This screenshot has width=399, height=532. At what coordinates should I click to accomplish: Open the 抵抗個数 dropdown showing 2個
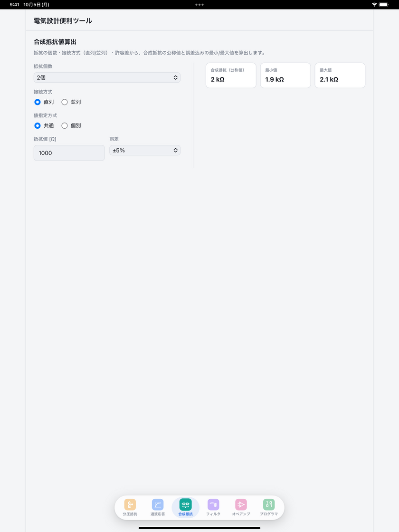tap(107, 78)
